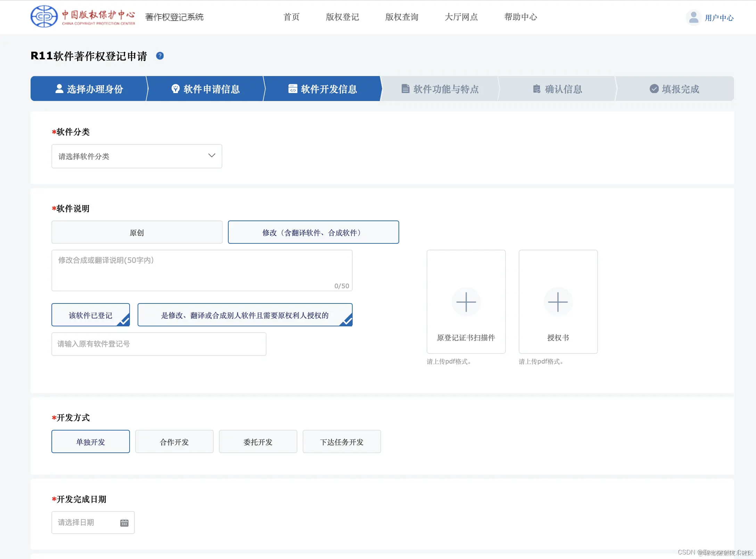Viewport: 756px width, 559px height.
Task: Click the 原有软件登记号 input field
Action: coord(158,344)
